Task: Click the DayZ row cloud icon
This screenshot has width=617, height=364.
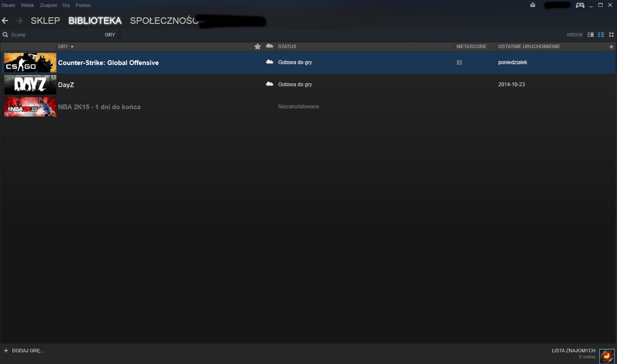Action: [270, 84]
